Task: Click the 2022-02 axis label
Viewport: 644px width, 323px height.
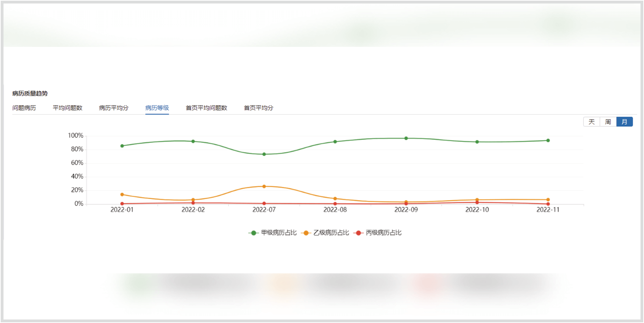Action: [x=193, y=210]
